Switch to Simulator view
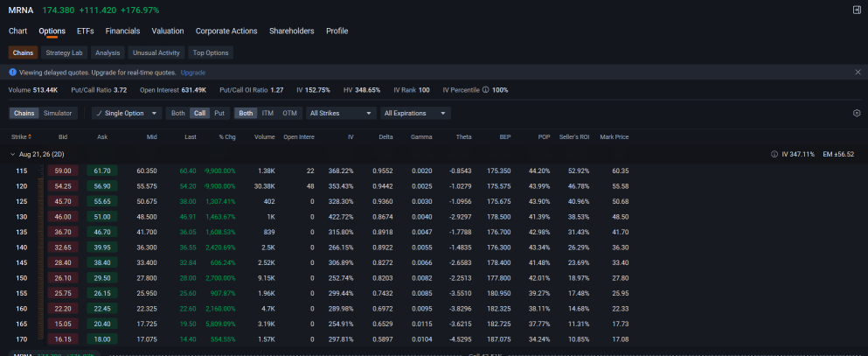 tap(58, 113)
